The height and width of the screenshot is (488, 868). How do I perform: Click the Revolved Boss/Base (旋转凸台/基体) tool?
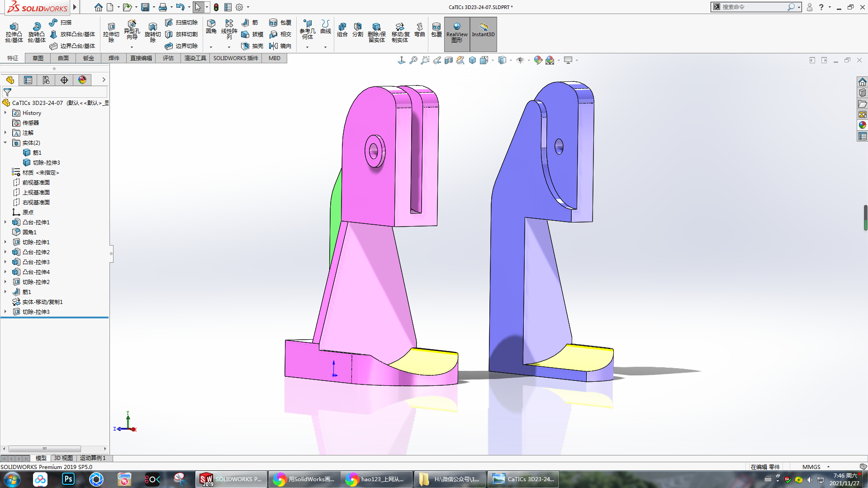(37, 33)
